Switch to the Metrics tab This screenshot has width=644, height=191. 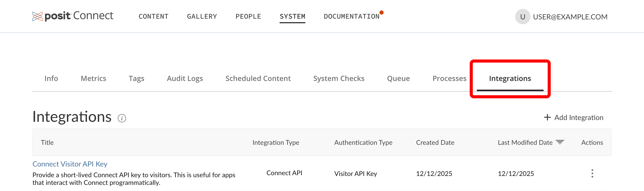point(93,78)
